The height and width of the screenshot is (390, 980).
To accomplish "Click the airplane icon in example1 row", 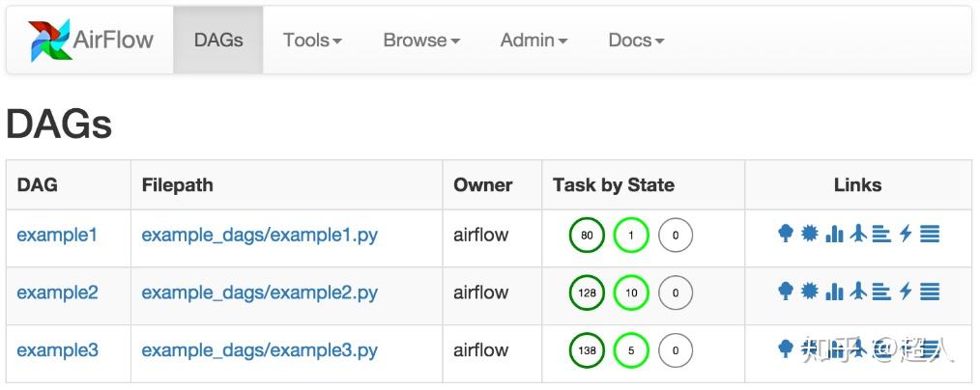I will tap(857, 234).
